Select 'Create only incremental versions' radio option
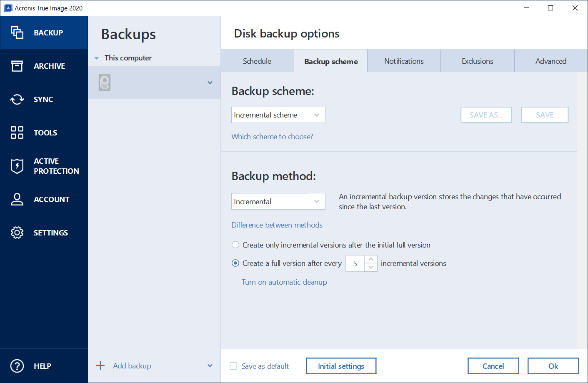Viewport: 588px width, 383px height. click(235, 245)
